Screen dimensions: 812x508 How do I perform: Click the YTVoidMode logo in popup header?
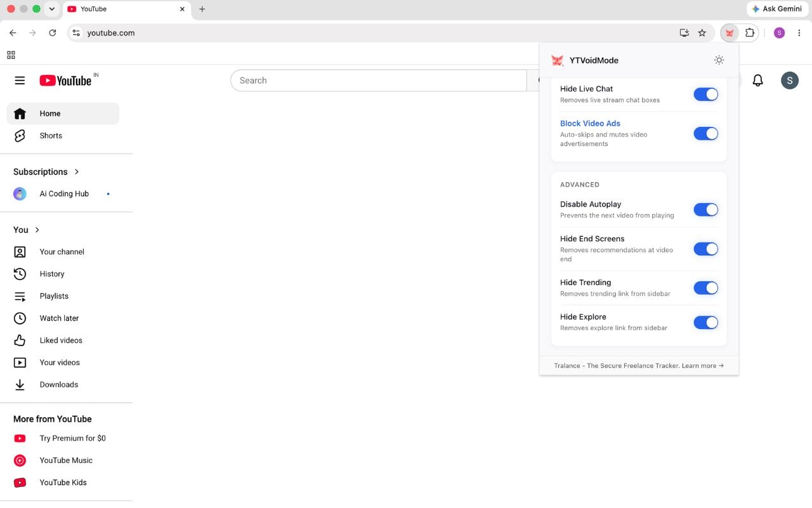[557, 60]
